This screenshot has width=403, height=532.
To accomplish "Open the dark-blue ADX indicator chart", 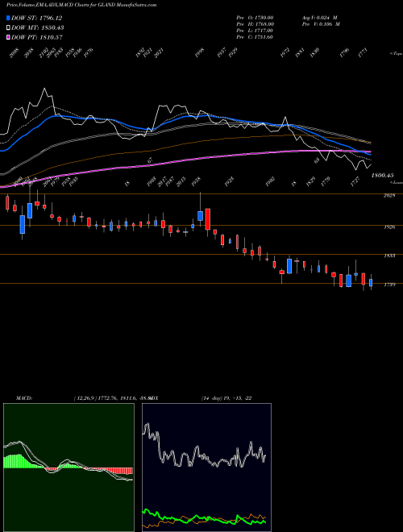I will click(206, 468).
